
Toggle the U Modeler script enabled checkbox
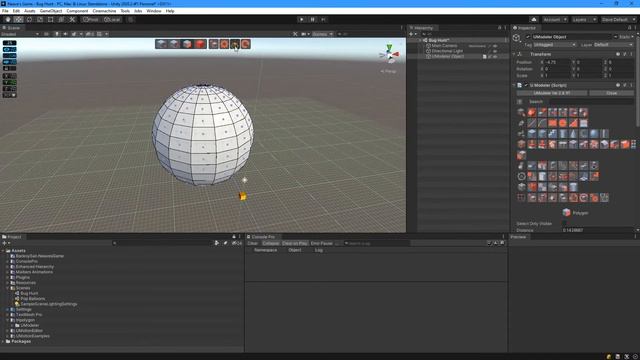tap(526, 85)
